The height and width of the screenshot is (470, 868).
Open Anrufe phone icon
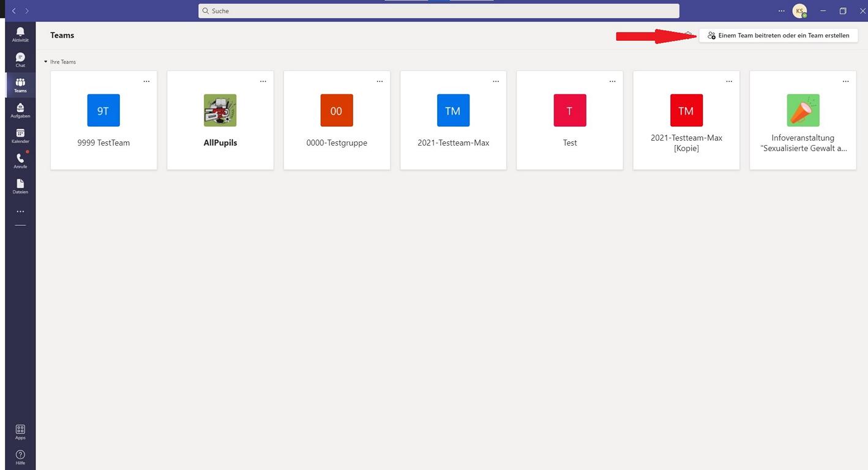click(x=20, y=161)
